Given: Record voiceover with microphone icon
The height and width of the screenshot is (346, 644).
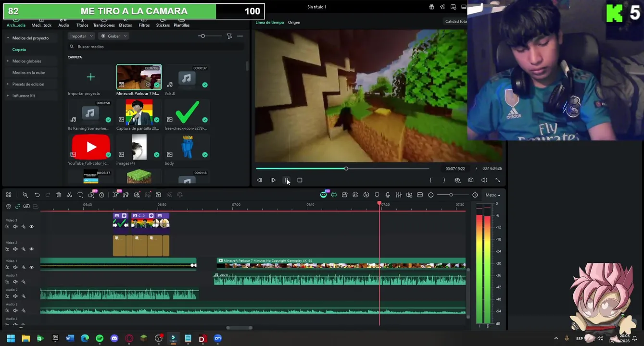Looking at the screenshot, I should point(388,195).
